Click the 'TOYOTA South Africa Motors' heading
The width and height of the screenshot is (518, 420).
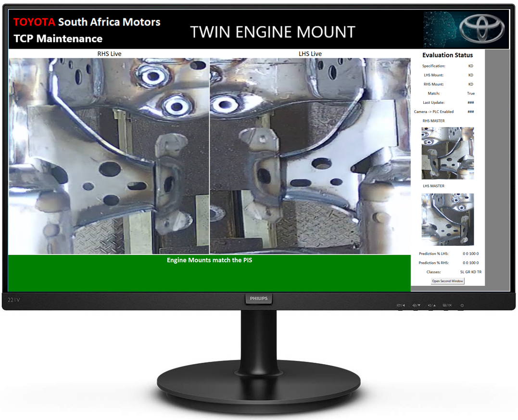click(87, 22)
